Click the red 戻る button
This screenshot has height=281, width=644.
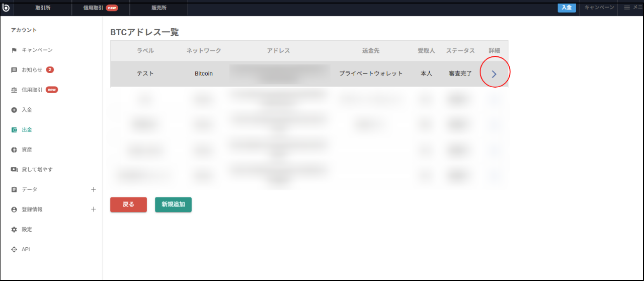pos(128,204)
